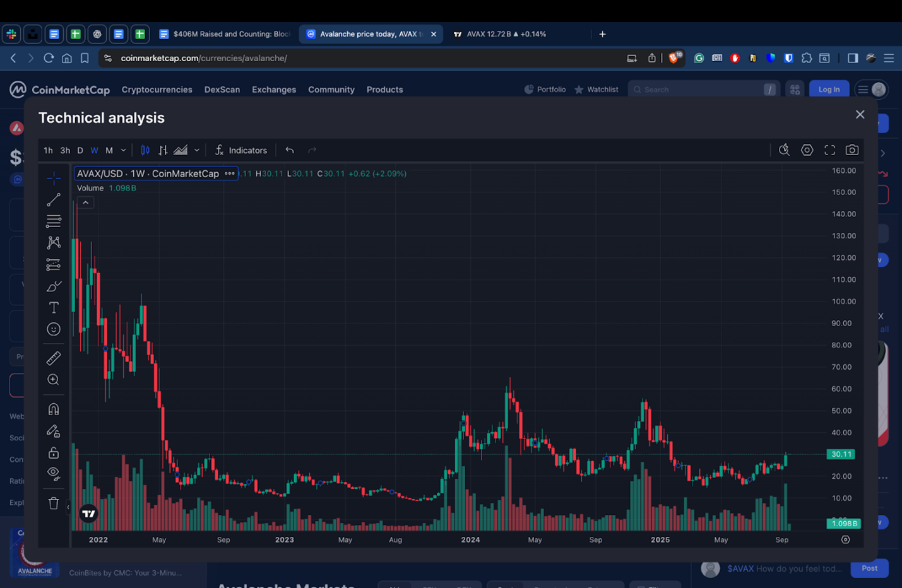Click the CoinMarketCap logo
This screenshot has width=902, height=588.
pyautogui.click(x=59, y=90)
